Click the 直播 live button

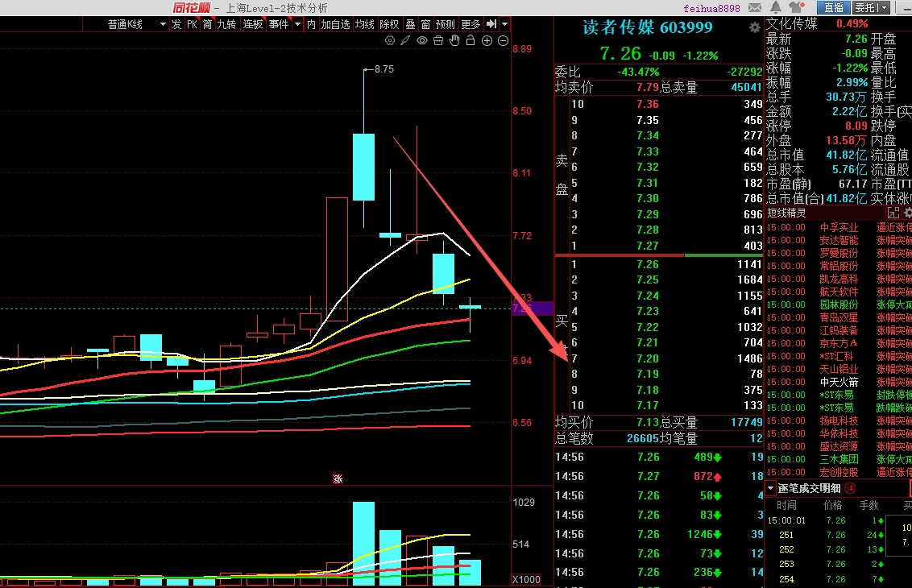(834, 7)
